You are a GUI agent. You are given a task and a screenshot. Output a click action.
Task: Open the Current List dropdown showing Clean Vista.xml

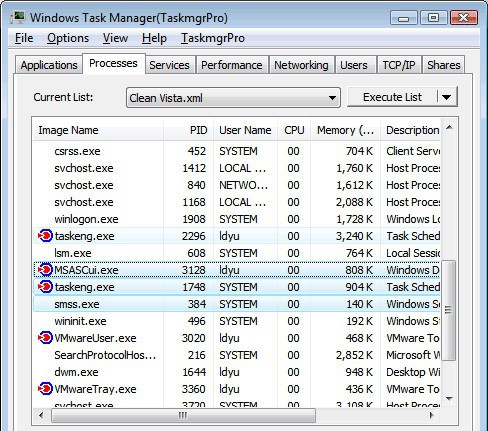point(233,98)
